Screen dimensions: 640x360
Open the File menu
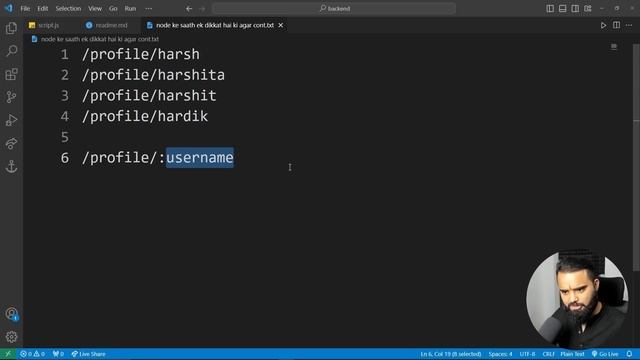pos(25,9)
